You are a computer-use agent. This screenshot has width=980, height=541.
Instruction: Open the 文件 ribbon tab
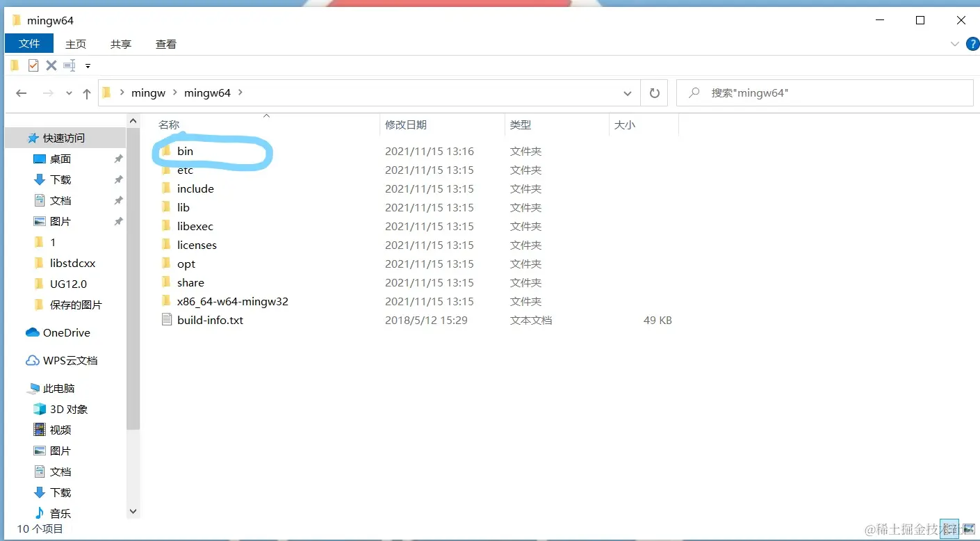tap(29, 43)
